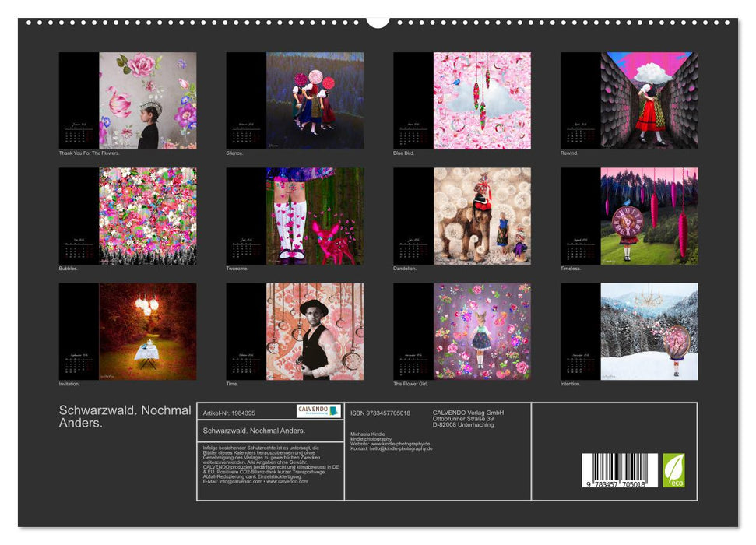756x545 pixels.
Task: Open the 'Intention' snowy landscape thumbnail
Action: pyautogui.click(x=629, y=331)
